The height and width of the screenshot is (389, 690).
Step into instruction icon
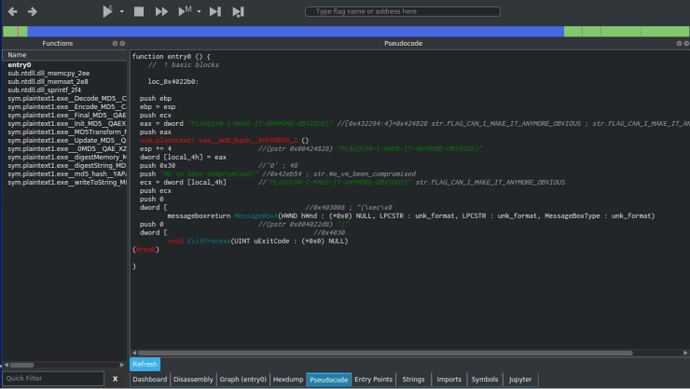[x=215, y=11]
